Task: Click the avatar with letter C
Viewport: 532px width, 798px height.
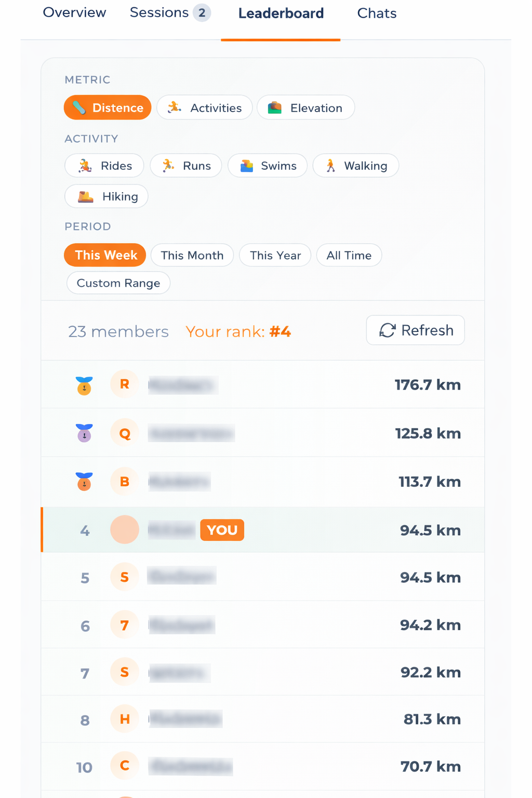Action: click(125, 766)
